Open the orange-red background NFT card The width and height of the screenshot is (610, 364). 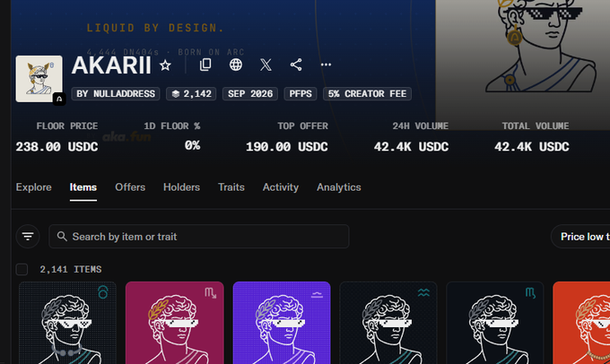(x=581, y=323)
